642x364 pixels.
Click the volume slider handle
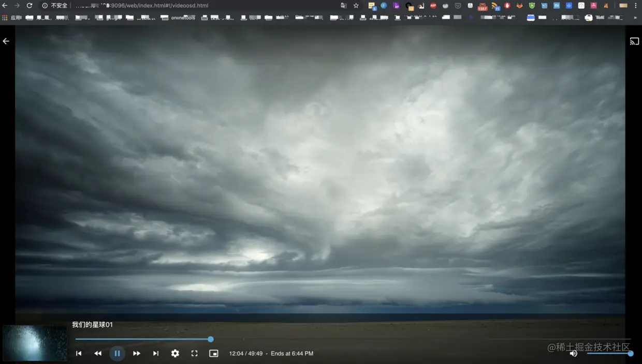coord(631,354)
